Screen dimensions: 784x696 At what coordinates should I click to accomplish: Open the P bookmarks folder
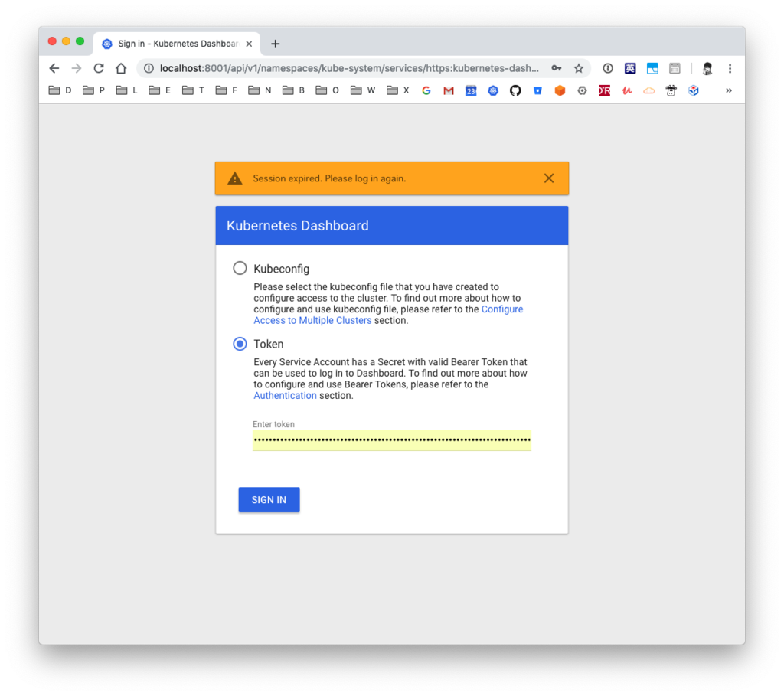(x=93, y=90)
